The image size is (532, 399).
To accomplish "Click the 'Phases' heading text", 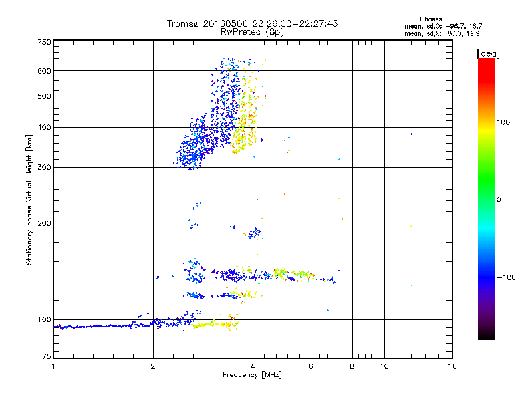I will (x=430, y=19).
